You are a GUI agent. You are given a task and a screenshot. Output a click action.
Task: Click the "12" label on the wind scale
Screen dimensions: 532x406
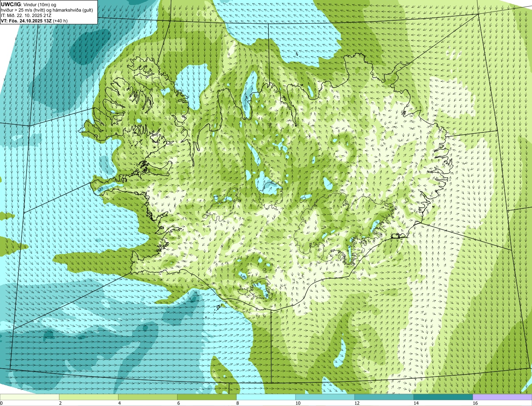coord(357,403)
